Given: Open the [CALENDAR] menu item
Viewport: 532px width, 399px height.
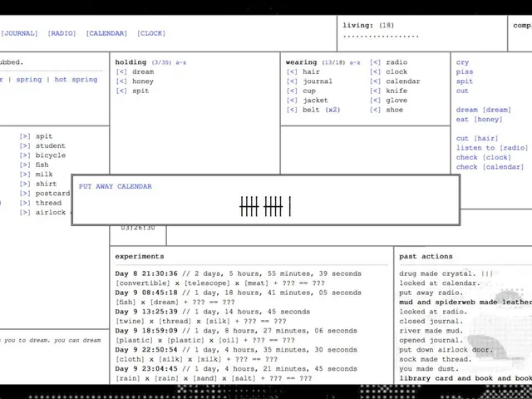Looking at the screenshot, I should point(106,33).
